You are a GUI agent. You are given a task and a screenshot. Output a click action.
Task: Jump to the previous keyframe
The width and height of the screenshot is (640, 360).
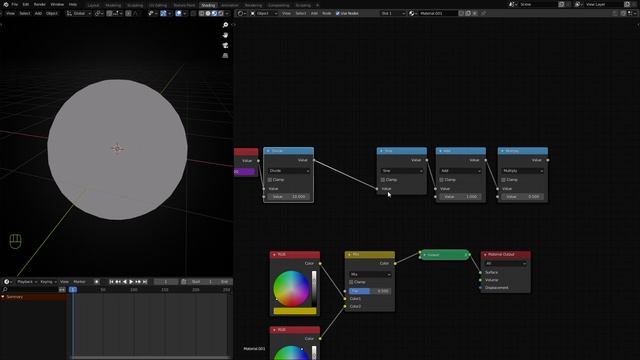[x=118, y=282]
